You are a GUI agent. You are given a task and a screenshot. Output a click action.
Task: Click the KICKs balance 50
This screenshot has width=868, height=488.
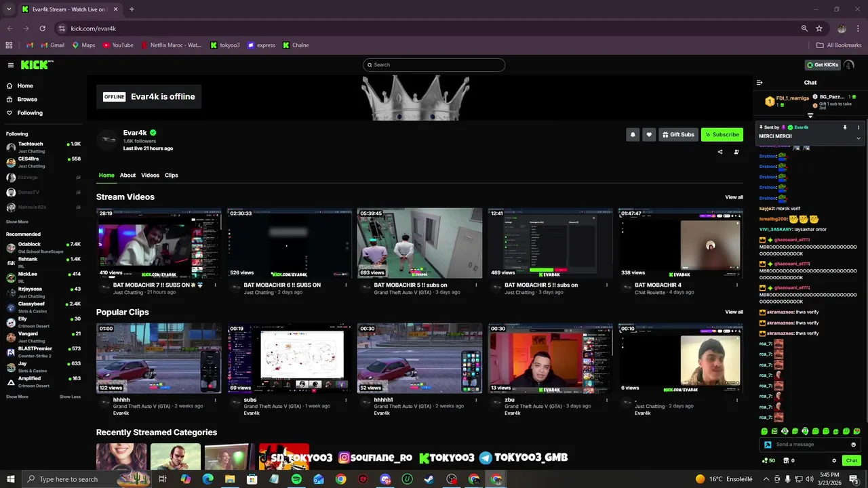point(768,460)
